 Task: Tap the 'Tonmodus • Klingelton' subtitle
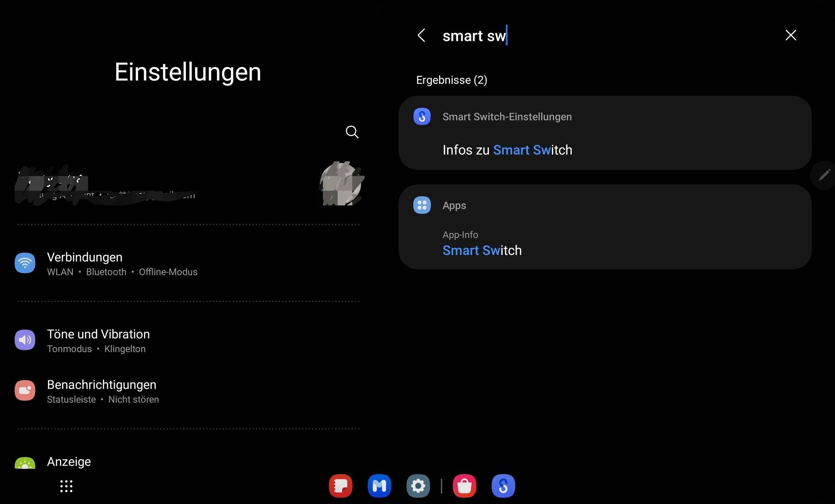[x=96, y=349]
